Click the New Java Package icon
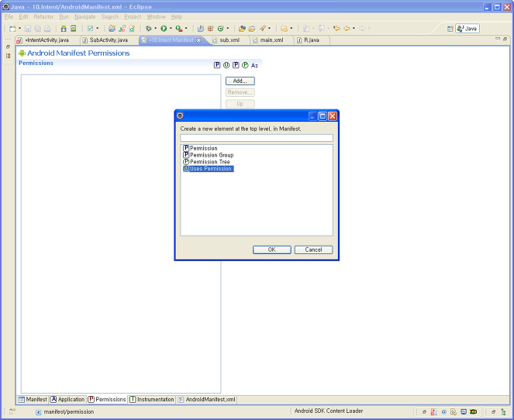Image resolution: width=514 pixels, height=420 pixels. (210, 29)
